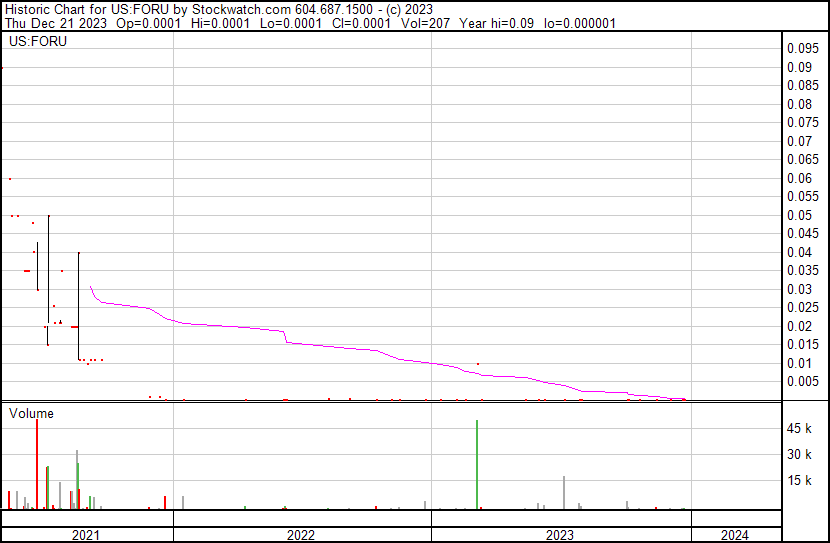
Task: Click the 45 k volume axis label
Action: coord(799,429)
